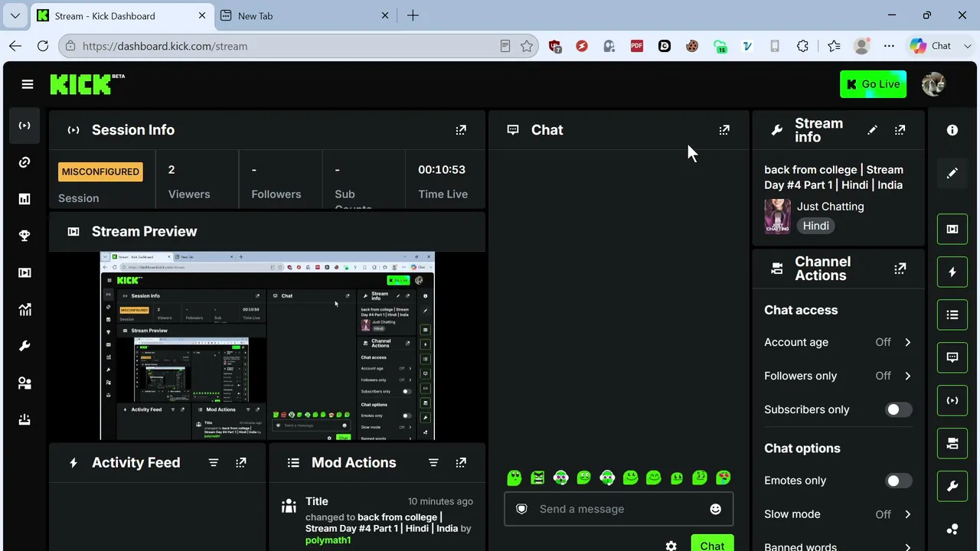The image size is (980, 551).
Task: Open a new browser tab
Action: tap(413, 15)
